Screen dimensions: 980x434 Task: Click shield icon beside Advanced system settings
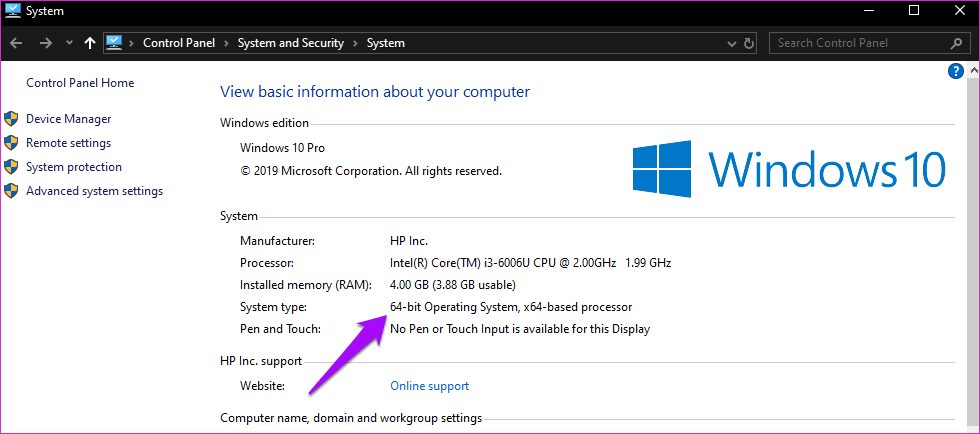tap(11, 191)
